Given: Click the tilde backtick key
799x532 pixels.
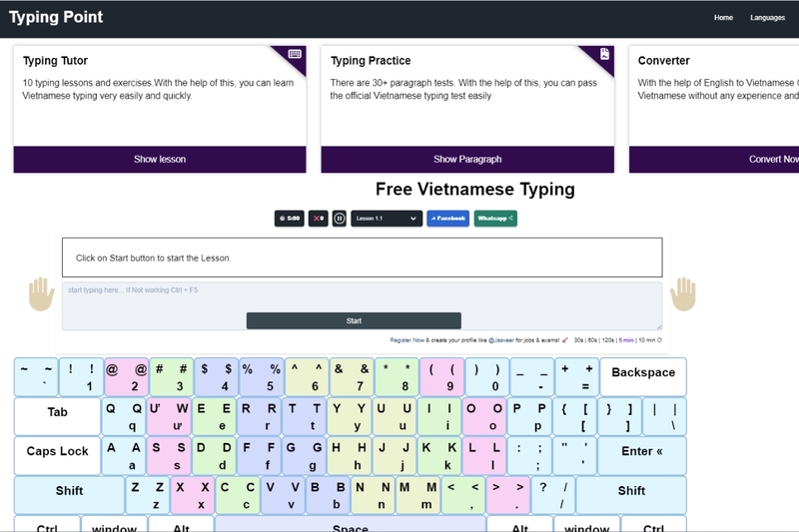Looking at the screenshot, I should pos(36,377).
